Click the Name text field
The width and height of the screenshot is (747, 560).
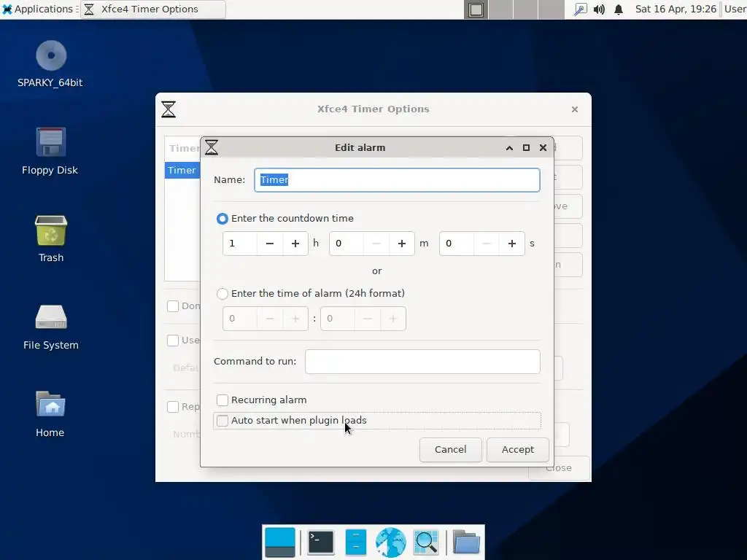[397, 180]
